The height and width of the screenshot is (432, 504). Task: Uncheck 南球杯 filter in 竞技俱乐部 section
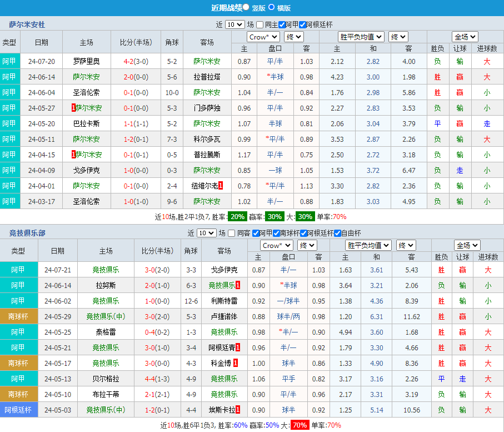276,233
